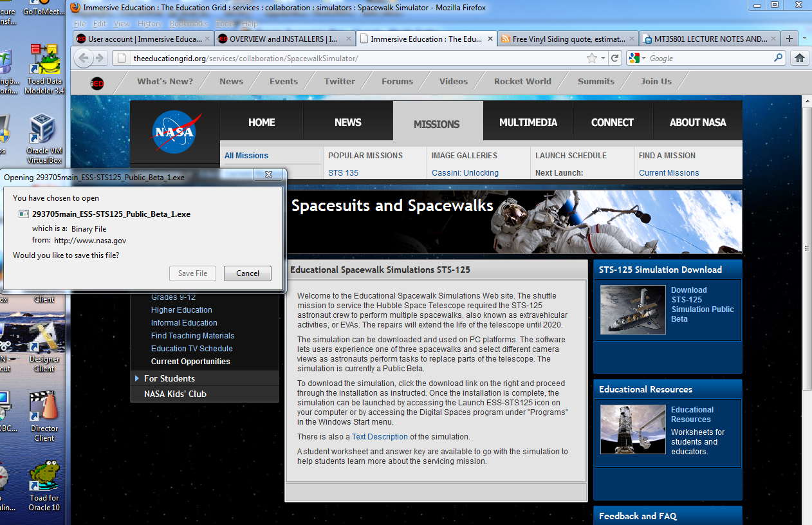Open NASA NEWS navigation item
This screenshot has width=812, height=525.
pyautogui.click(x=348, y=122)
